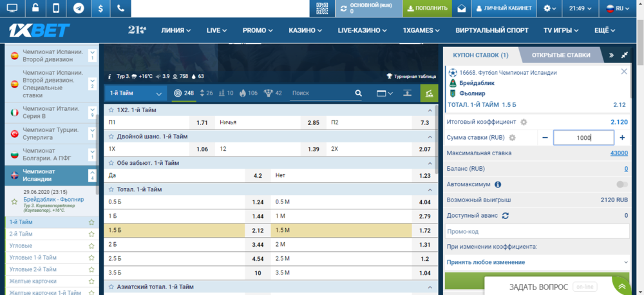Click the gear next to Итоговый коэффициент
The height and width of the screenshot is (295, 644).
click(x=524, y=122)
